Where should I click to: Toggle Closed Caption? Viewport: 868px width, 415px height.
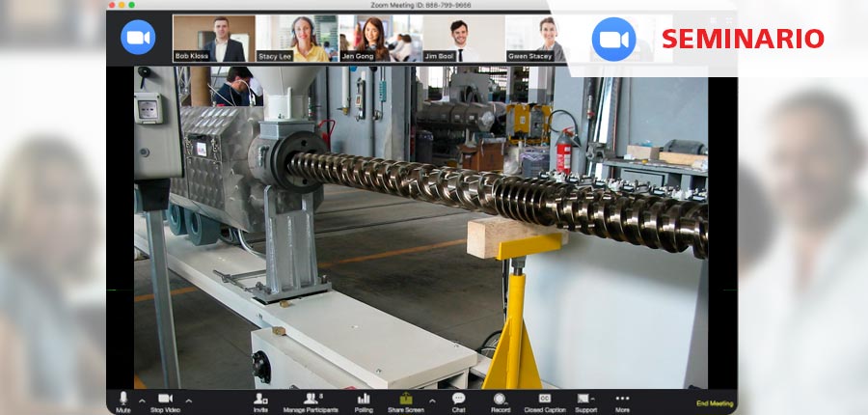pos(545,400)
